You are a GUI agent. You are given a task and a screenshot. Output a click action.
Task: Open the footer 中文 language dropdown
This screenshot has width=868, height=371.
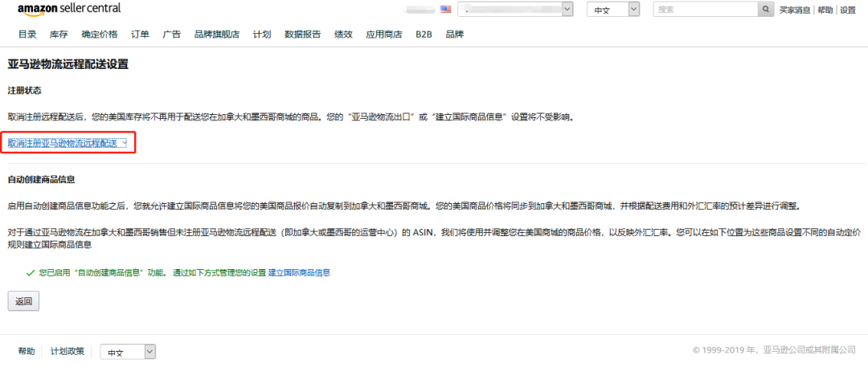click(128, 353)
